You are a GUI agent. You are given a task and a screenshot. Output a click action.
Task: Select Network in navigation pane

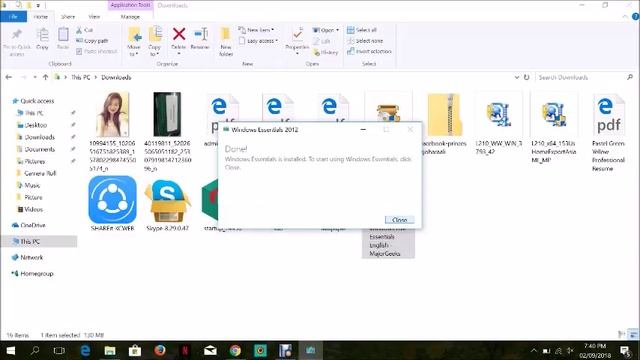[31, 258]
